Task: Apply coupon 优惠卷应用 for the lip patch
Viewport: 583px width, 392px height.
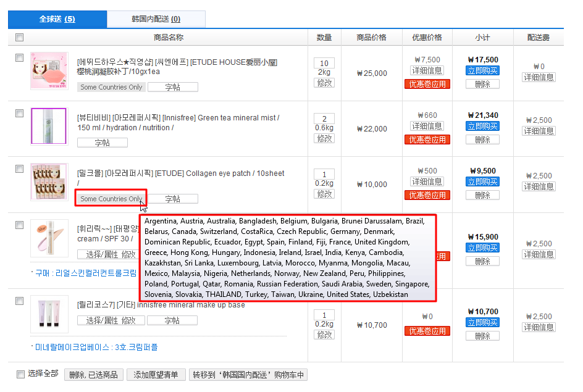Action: tap(427, 84)
